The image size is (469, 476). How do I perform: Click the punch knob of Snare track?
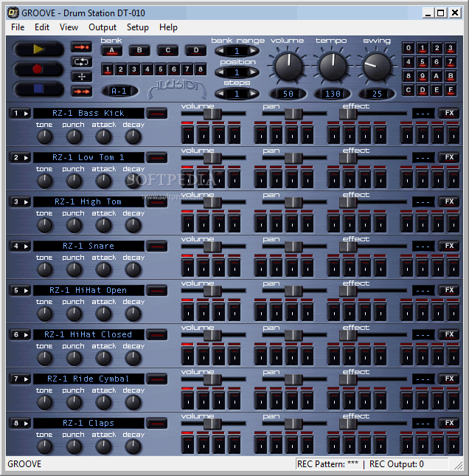[74, 269]
